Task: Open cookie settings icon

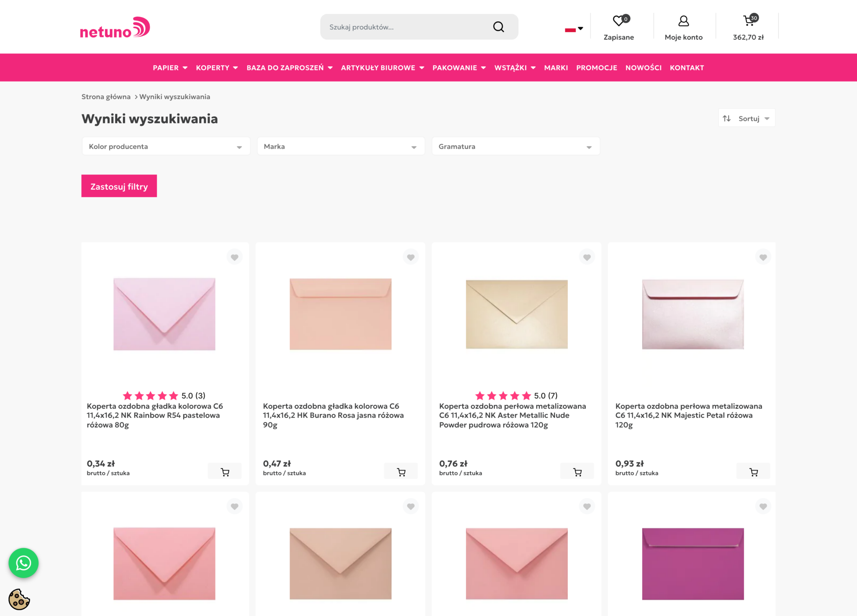Action: (x=19, y=599)
